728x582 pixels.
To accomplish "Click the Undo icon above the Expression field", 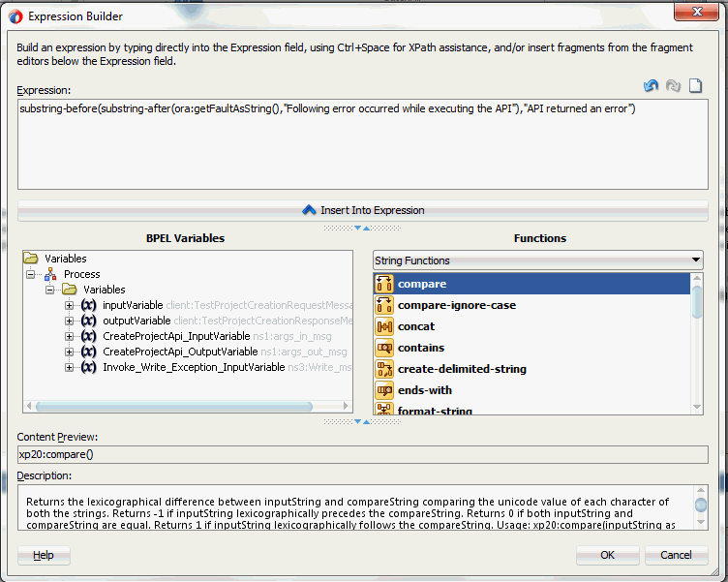I will click(651, 85).
